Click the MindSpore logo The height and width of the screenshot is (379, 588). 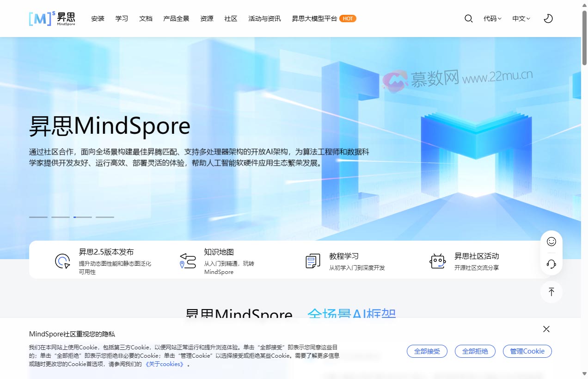(x=52, y=19)
